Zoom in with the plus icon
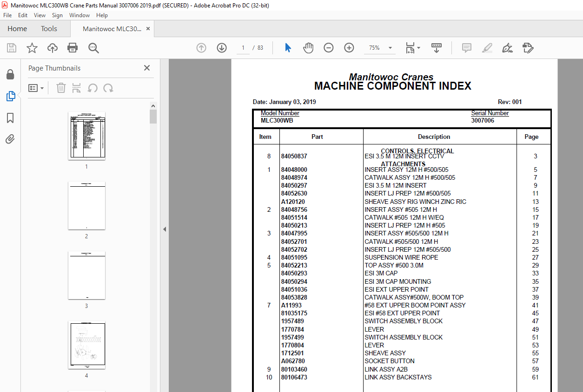Image resolution: width=583 pixels, height=392 pixels. (349, 48)
